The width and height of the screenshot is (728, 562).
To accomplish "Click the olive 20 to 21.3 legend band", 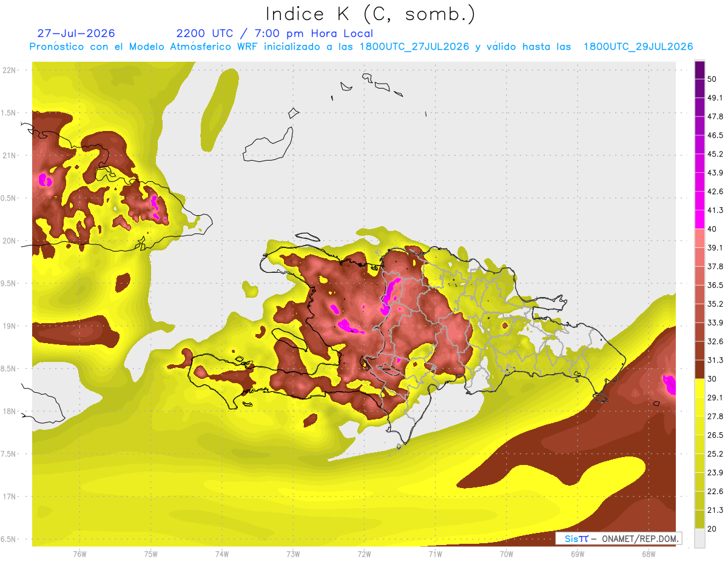I will (699, 520).
